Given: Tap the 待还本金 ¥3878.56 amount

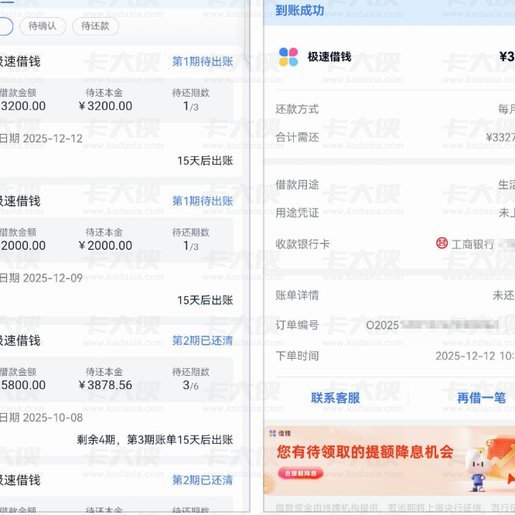Looking at the screenshot, I should tap(105, 385).
